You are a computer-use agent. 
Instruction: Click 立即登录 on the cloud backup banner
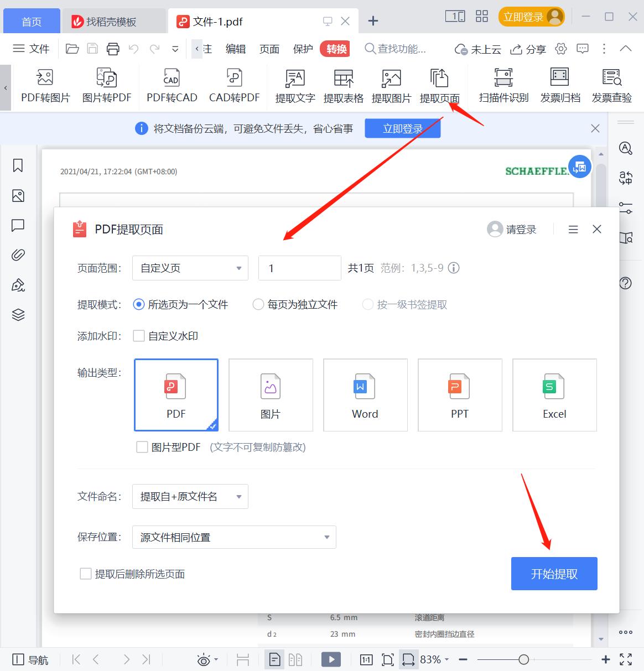pyautogui.click(x=402, y=128)
